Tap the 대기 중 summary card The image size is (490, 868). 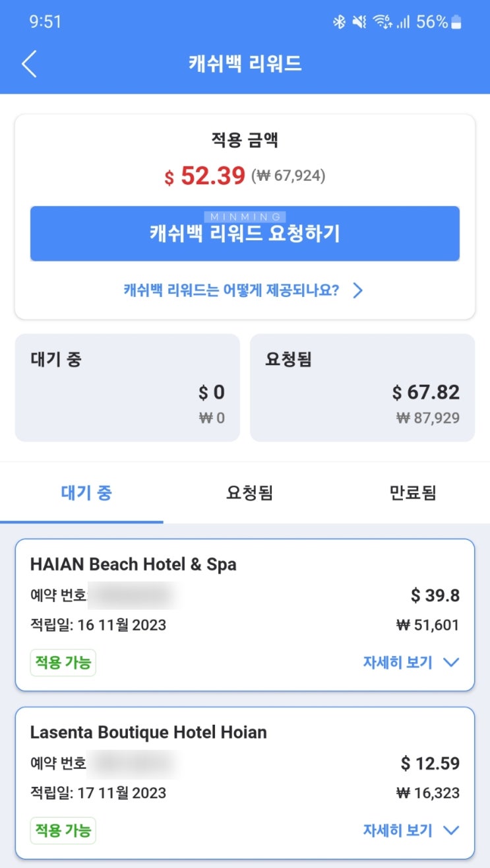coord(127,387)
